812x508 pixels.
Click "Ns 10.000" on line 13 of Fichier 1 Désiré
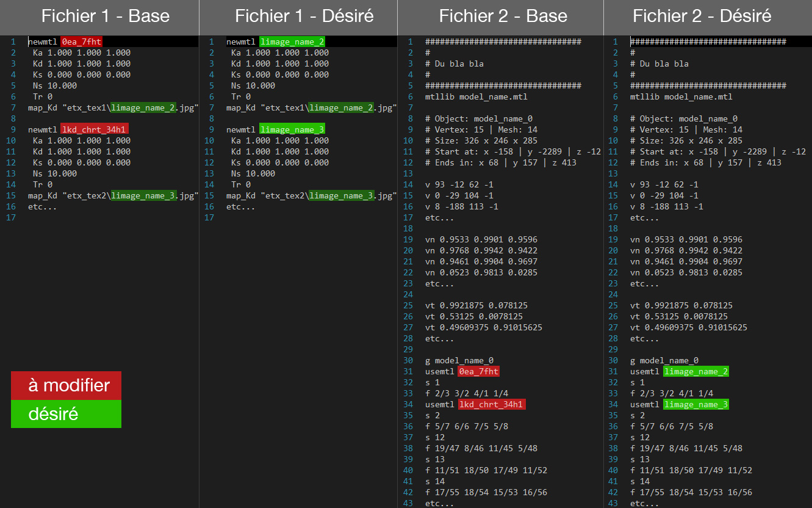[x=253, y=173]
